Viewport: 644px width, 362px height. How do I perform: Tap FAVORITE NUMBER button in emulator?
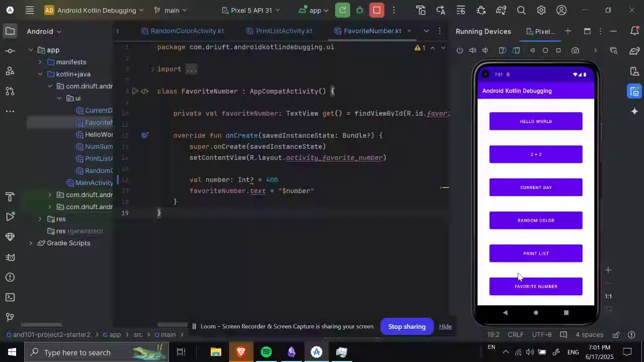tap(536, 287)
